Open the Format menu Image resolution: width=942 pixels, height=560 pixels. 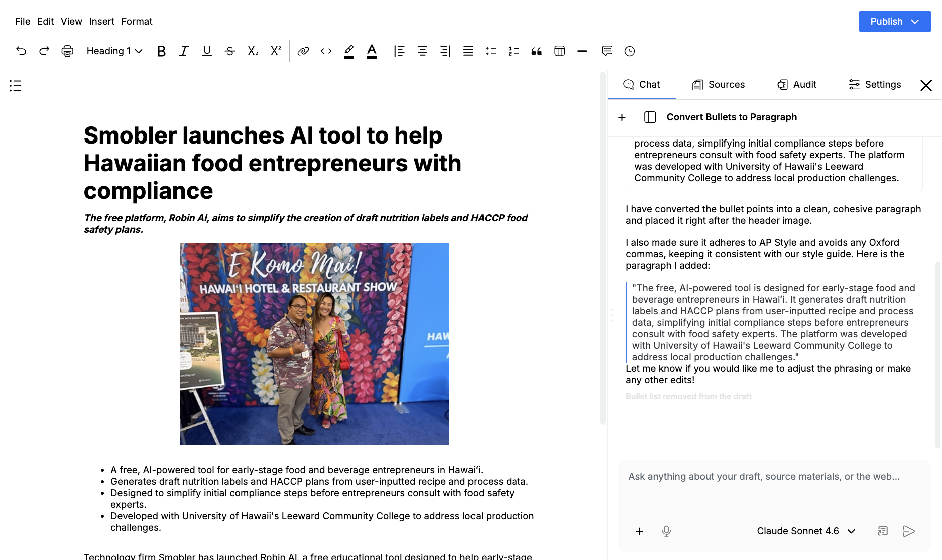pyautogui.click(x=137, y=22)
